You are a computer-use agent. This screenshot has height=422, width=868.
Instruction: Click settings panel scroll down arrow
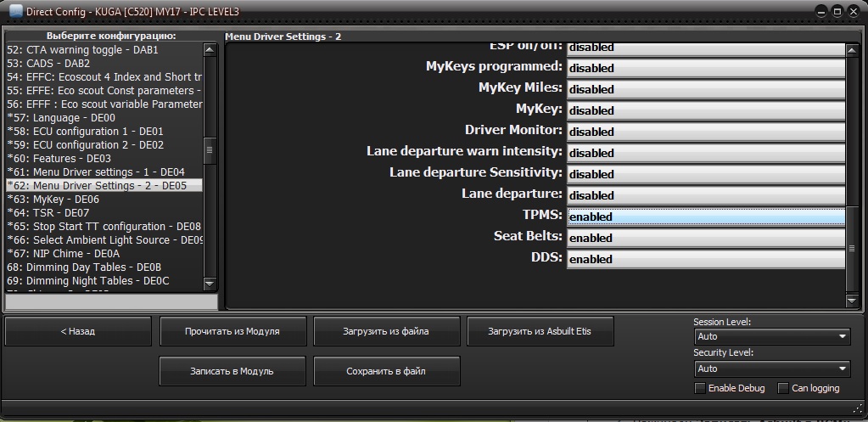[853, 301]
